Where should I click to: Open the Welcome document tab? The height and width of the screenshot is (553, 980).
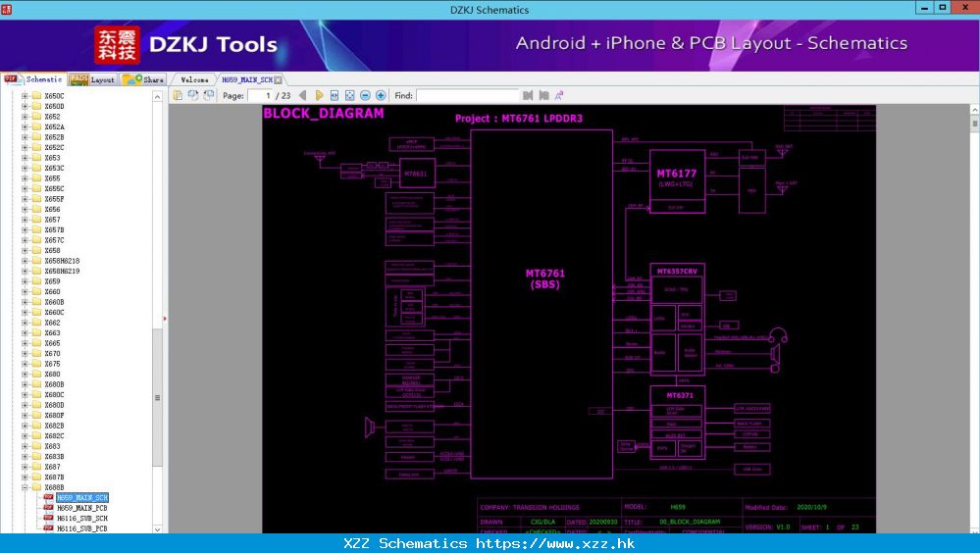(x=194, y=80)
